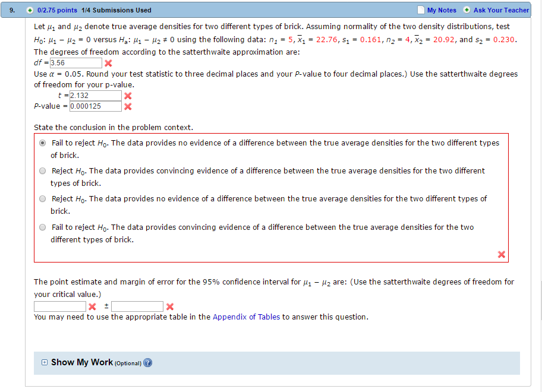542x392 pixels.
Task: Select the 'Fail to reject H0, no evidence' option
Action: 42,143
